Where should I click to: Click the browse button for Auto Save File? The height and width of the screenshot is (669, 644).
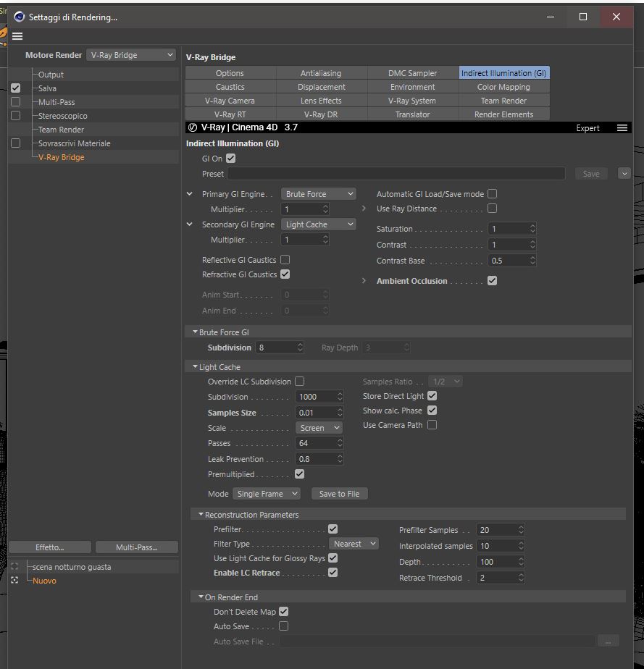point(609,641)
